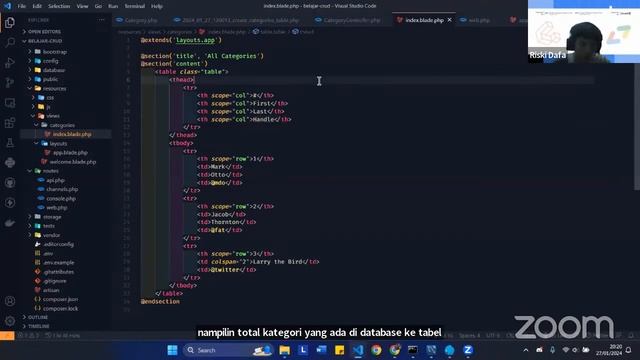The image size is (640, 360).
Task: Close the index.blade.php tab
Action: click(449, 20)
